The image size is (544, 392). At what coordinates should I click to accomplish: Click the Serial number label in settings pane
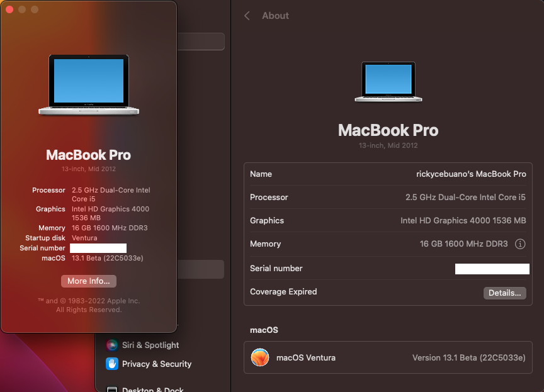pos(276,268)
